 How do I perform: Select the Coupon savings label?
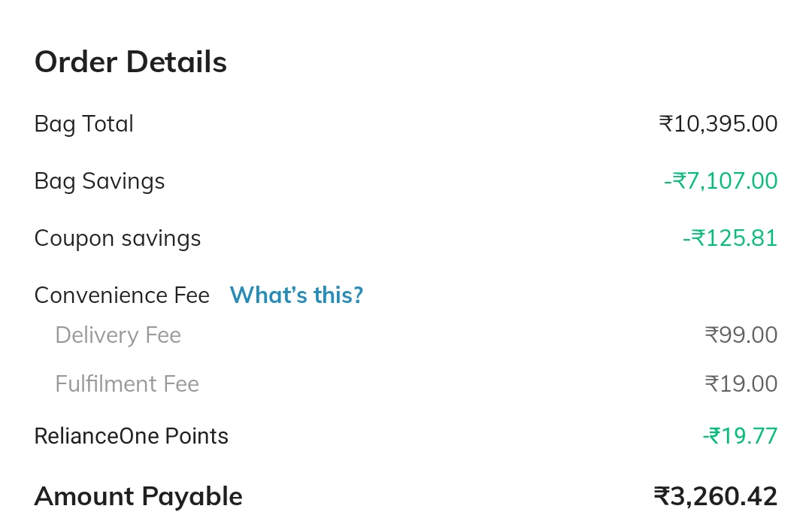tap(117, 238)
